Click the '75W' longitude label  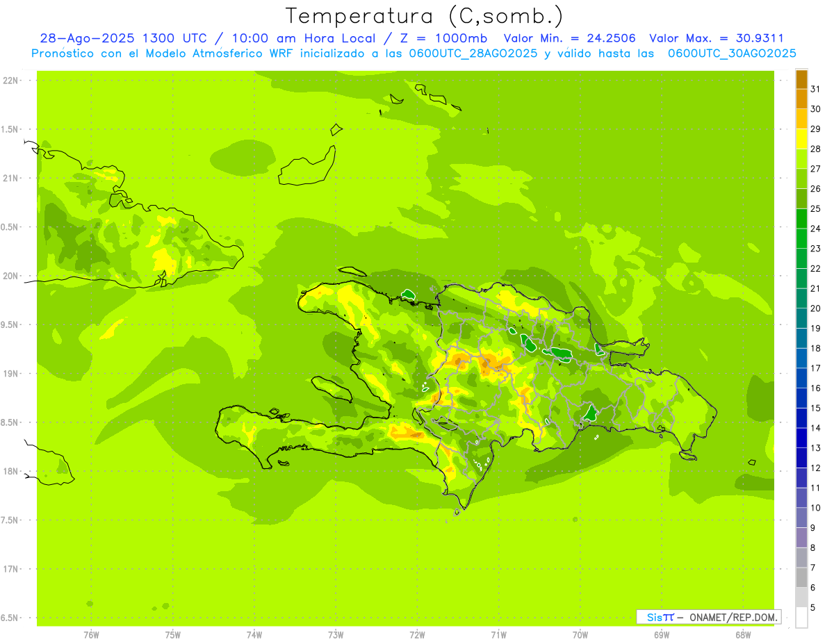coord(173,635)
